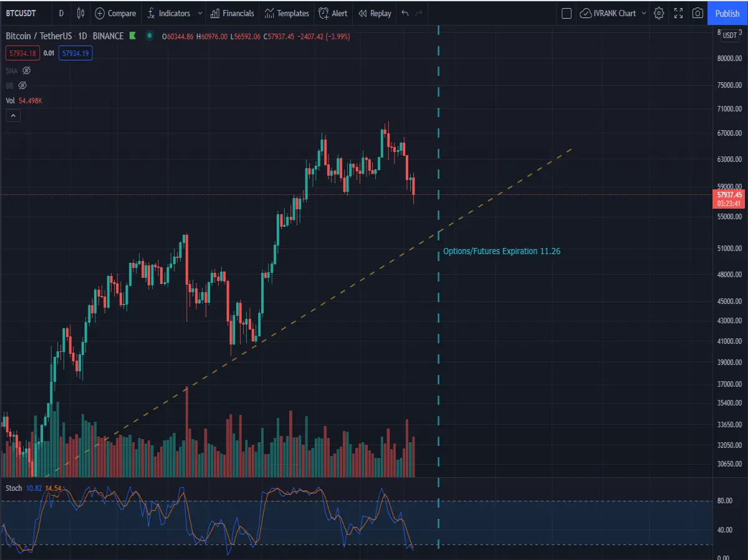Open the Financials menu

click(232, 13)
